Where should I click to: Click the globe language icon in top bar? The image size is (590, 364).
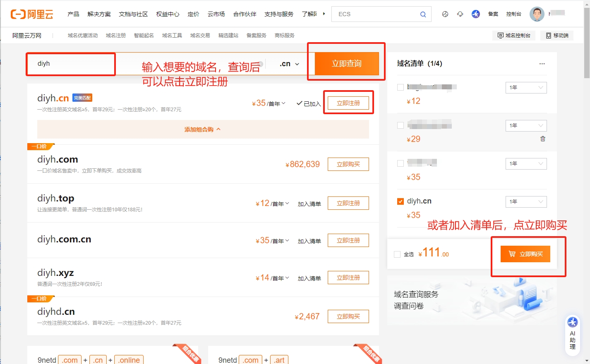445,14
